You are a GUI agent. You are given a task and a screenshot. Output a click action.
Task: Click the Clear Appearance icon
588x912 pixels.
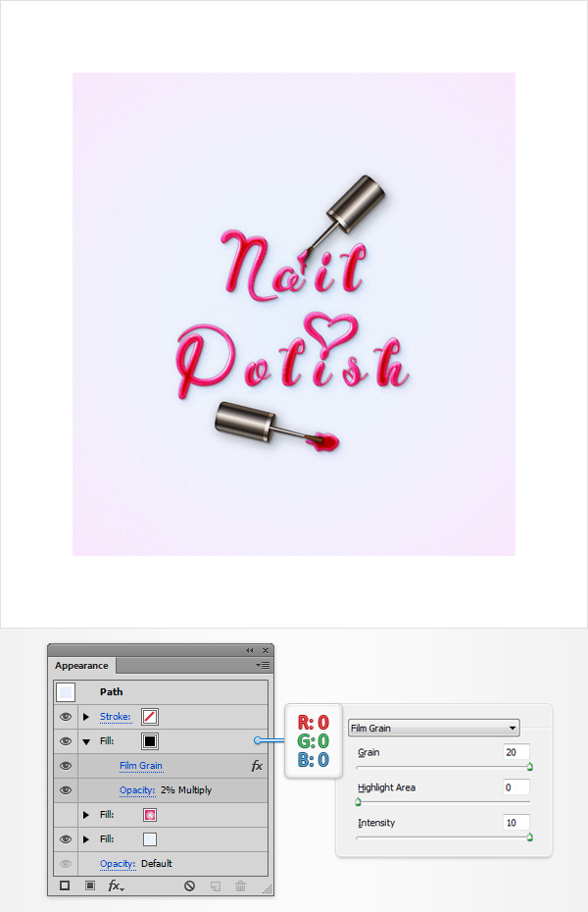(x=189, y=886)
